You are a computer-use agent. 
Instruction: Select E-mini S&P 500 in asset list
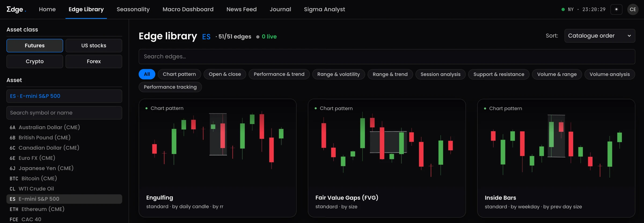64,199
